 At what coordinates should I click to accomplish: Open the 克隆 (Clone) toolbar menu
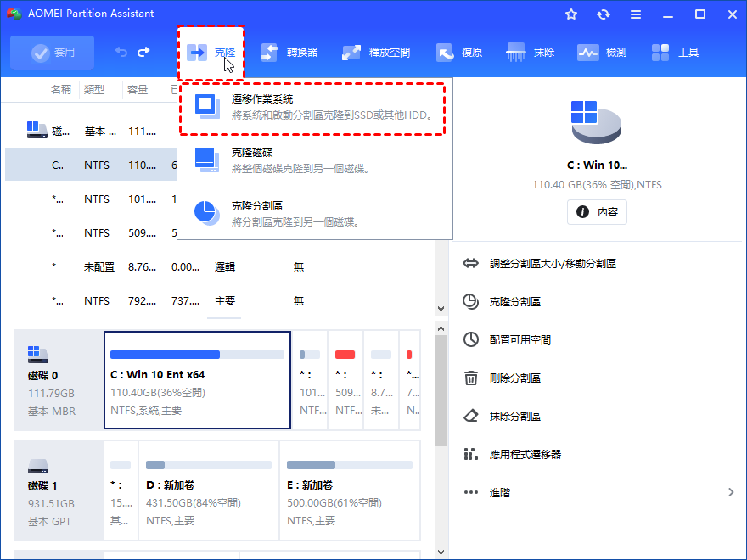(211, 53)
